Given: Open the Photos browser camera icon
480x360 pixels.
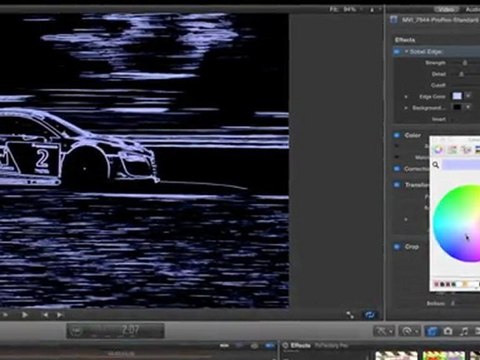Looking at the screenshot, I should 448,331.
